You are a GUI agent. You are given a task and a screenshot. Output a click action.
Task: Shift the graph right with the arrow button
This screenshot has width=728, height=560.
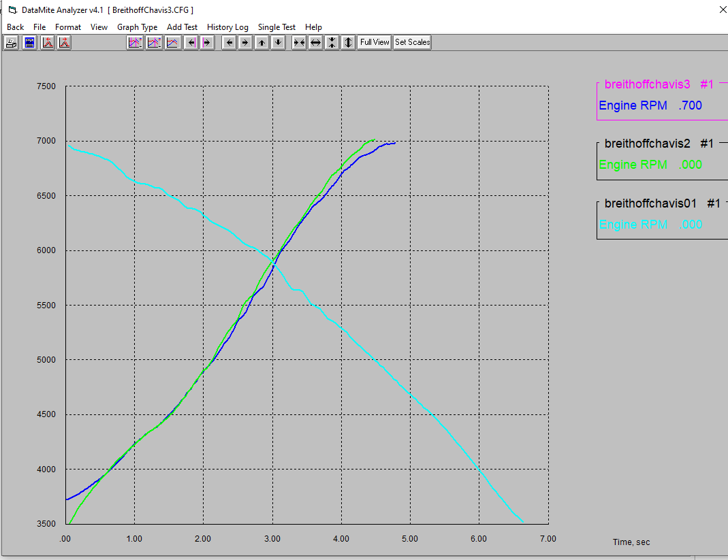coord(245,43)
